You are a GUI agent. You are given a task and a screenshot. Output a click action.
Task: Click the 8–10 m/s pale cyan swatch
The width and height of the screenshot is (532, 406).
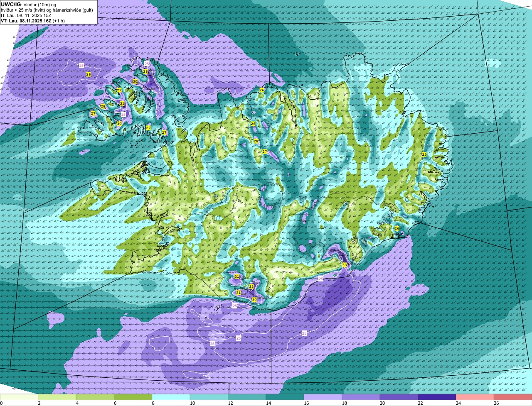tap(171, 397)
